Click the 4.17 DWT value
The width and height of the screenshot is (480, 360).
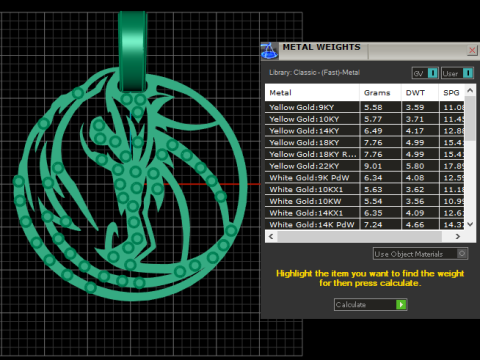(415, 131)
